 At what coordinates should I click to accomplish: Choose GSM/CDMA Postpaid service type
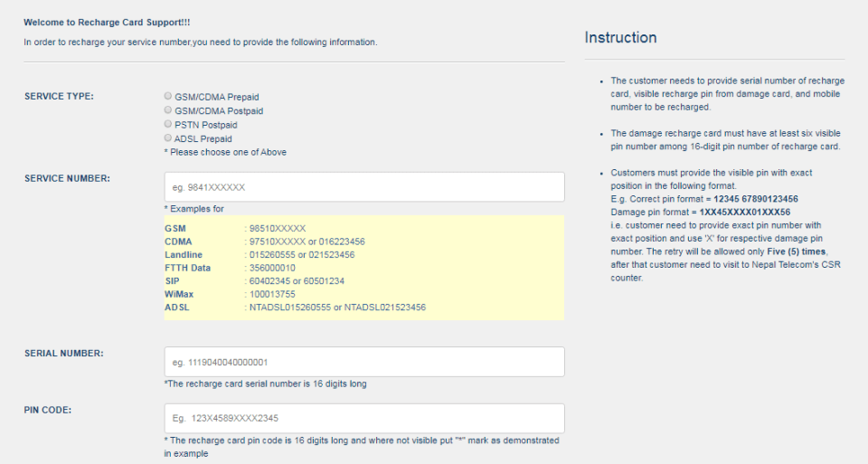168,110
